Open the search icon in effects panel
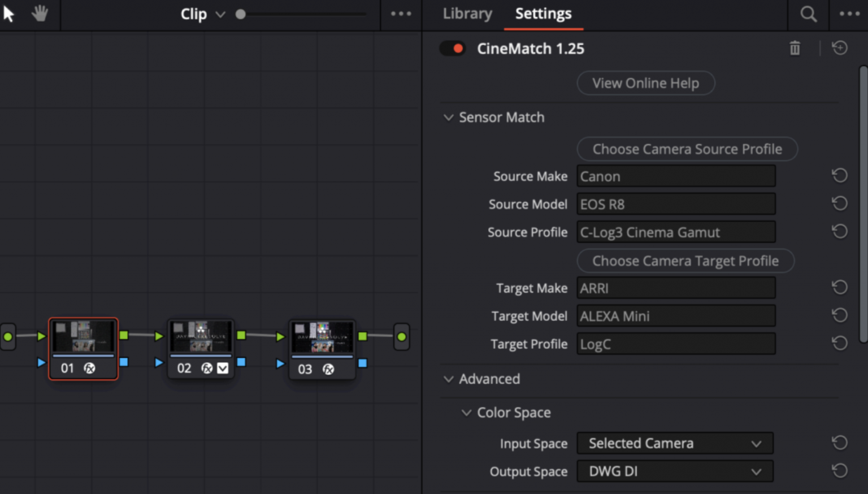Viewport: 868px width, 494px height. 808,14
